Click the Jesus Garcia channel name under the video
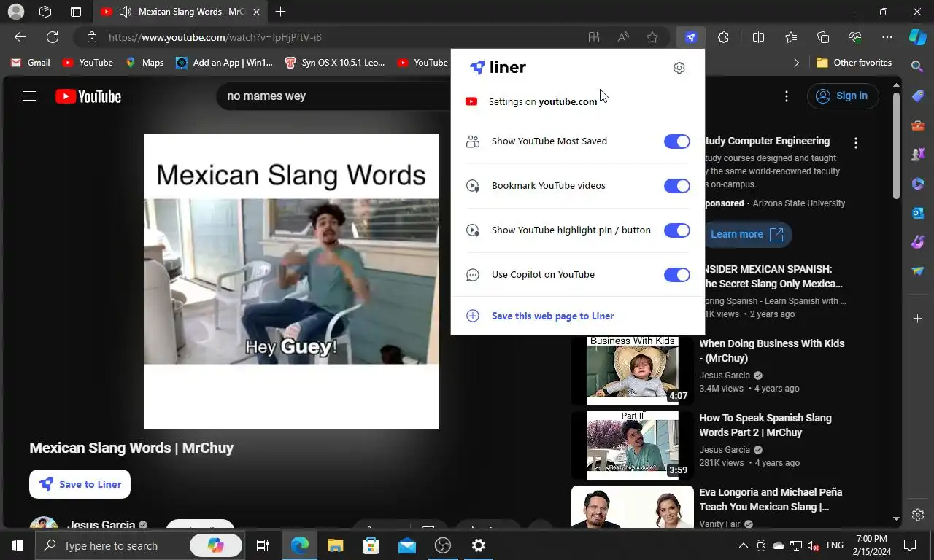 101,524
